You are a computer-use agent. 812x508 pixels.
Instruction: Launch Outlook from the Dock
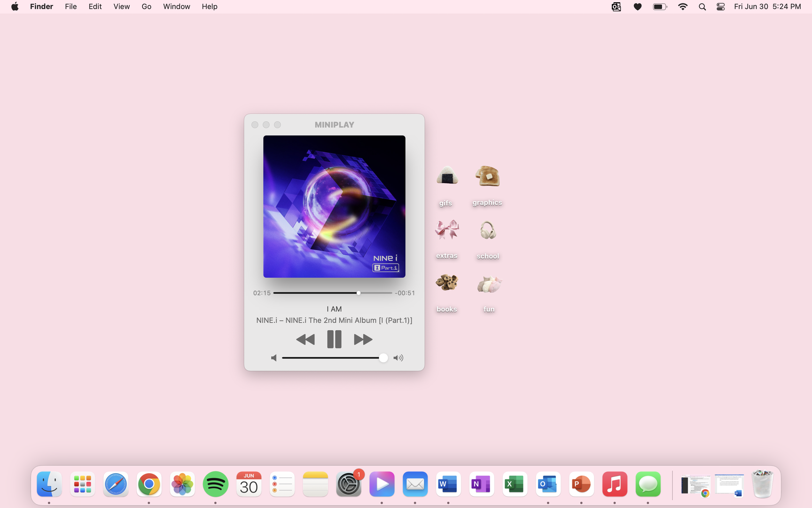(548, 484)
